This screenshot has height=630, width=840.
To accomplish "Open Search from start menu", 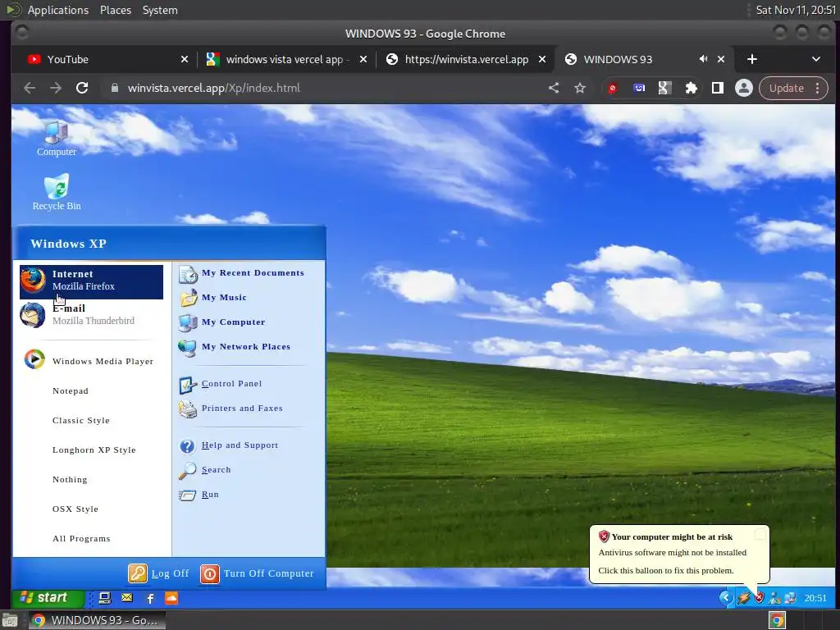I will click(x=205, y=470).
